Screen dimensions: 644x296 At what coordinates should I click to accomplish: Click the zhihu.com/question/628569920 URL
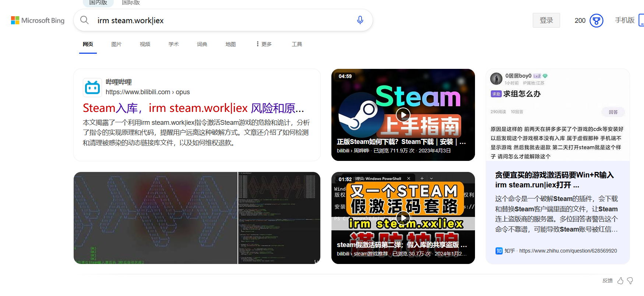click(568, 251)
